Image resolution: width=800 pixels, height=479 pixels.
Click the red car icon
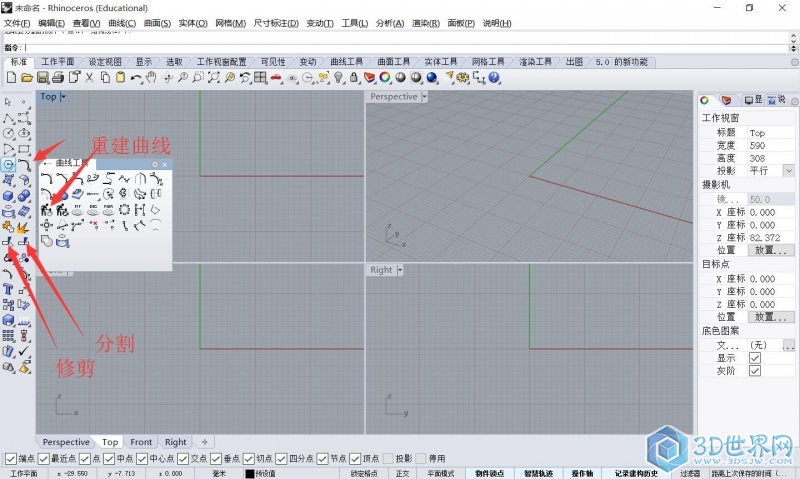(x=276, y=78)
